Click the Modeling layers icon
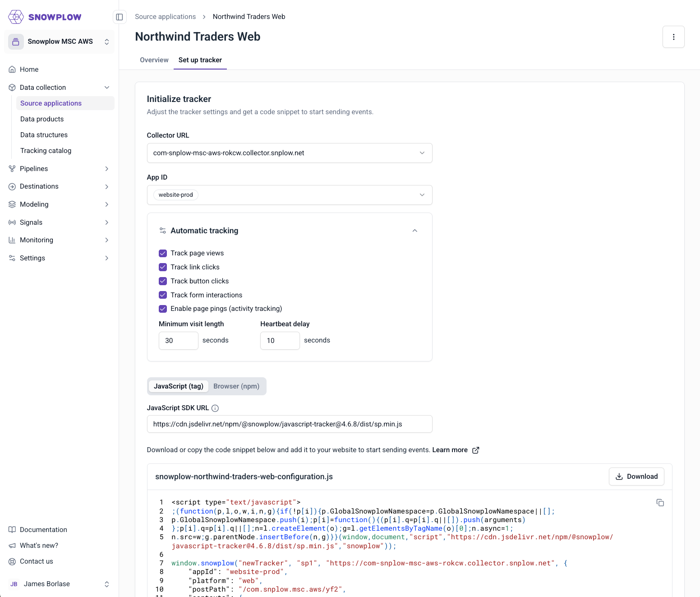 point(12,204)
